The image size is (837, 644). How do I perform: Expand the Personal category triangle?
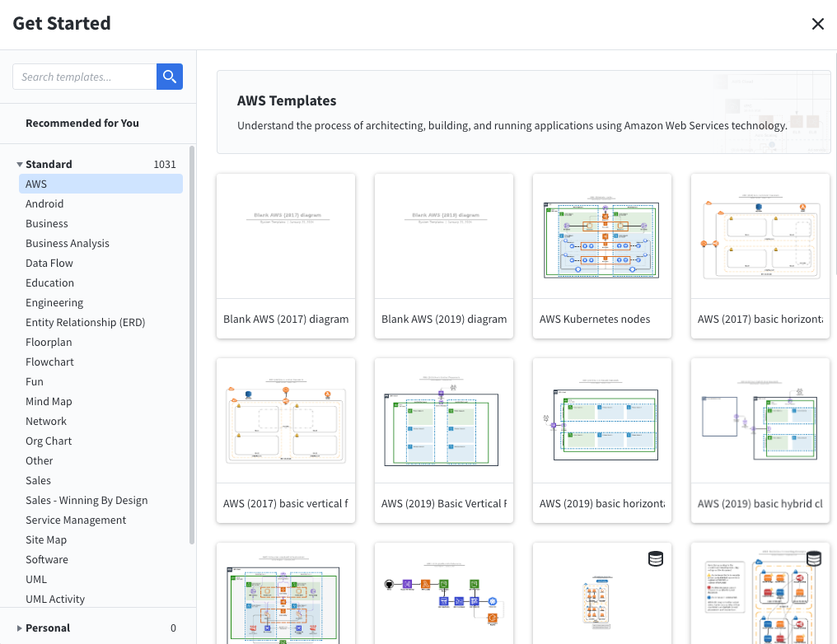click(19, 628)
